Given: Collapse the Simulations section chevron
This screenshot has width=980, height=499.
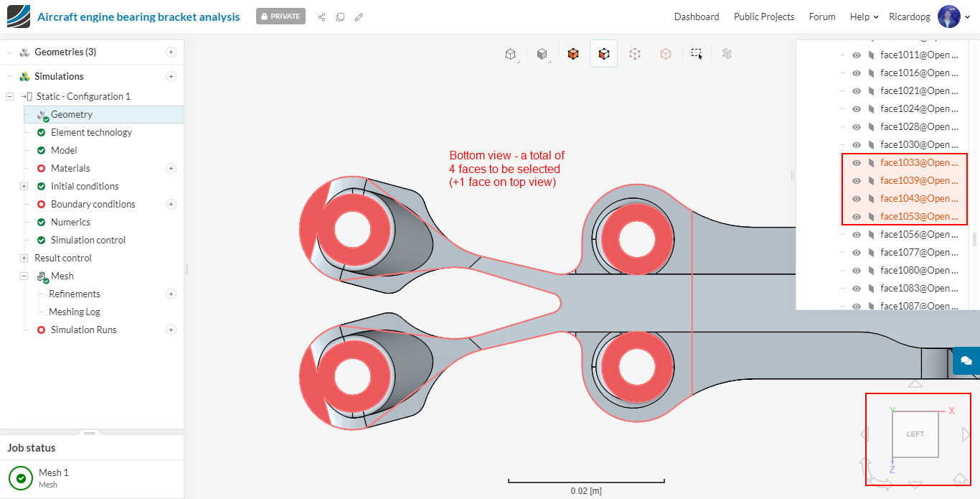Looking at the screenshot, I should [x=9, y=76].
